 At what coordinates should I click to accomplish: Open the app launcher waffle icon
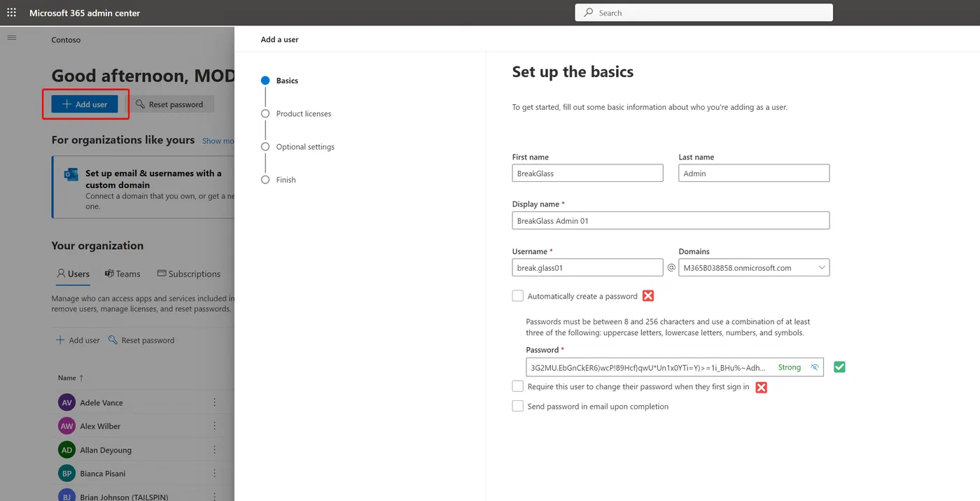(12, 13)
